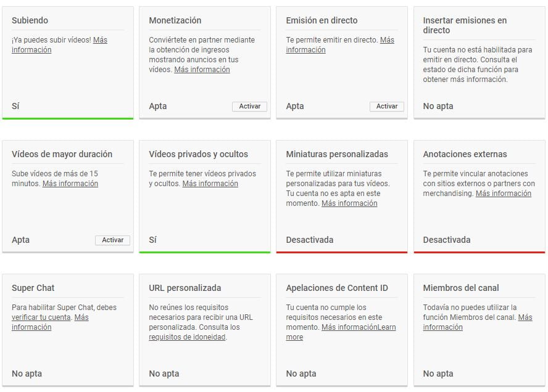Click Desactivada status under Miniaturas personalizadas
This screenshot has height=392, width=548.
[309, 240]
